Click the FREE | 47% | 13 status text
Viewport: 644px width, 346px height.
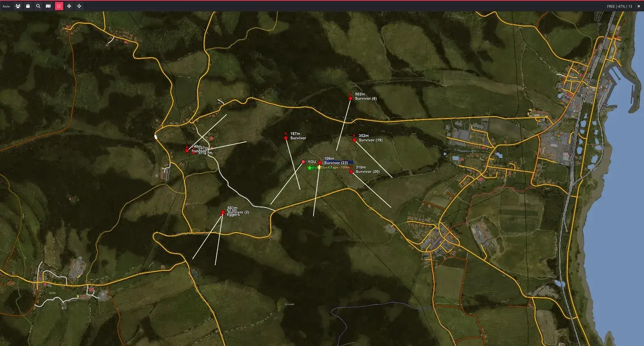(x=619, y=6)
